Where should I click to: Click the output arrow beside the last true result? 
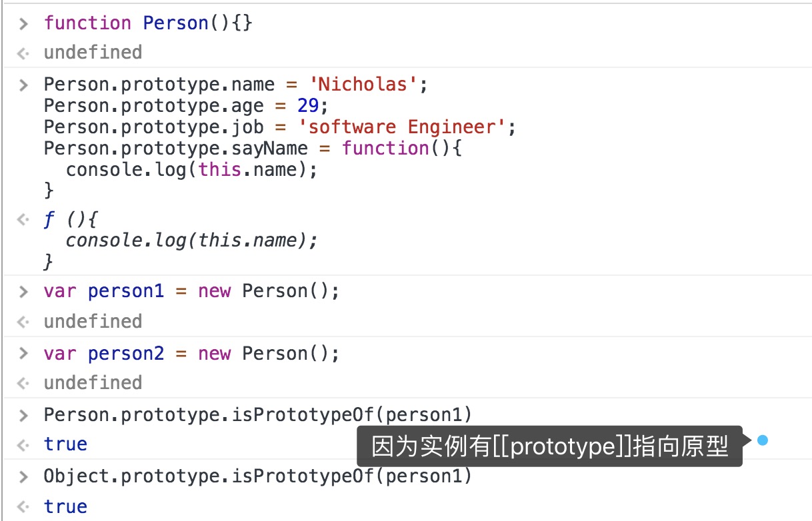click(x=24, y=506)
